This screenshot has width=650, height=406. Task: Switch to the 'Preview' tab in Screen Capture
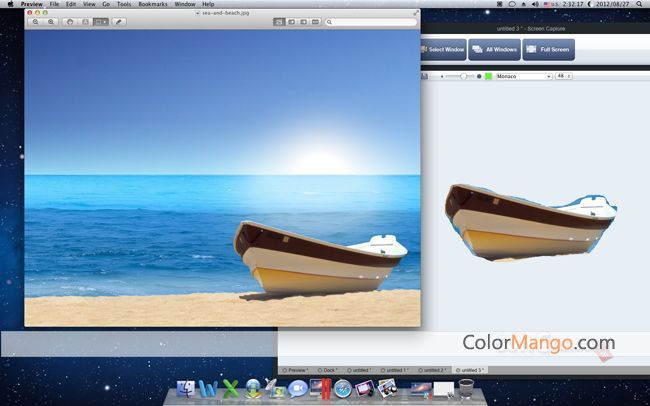296,370
